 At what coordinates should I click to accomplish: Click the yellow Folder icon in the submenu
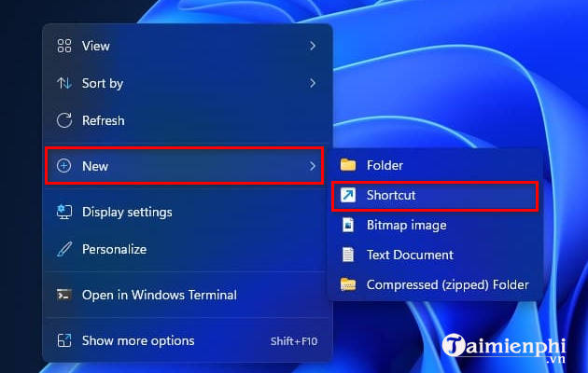pyautogui.click(x=348, y=165)
